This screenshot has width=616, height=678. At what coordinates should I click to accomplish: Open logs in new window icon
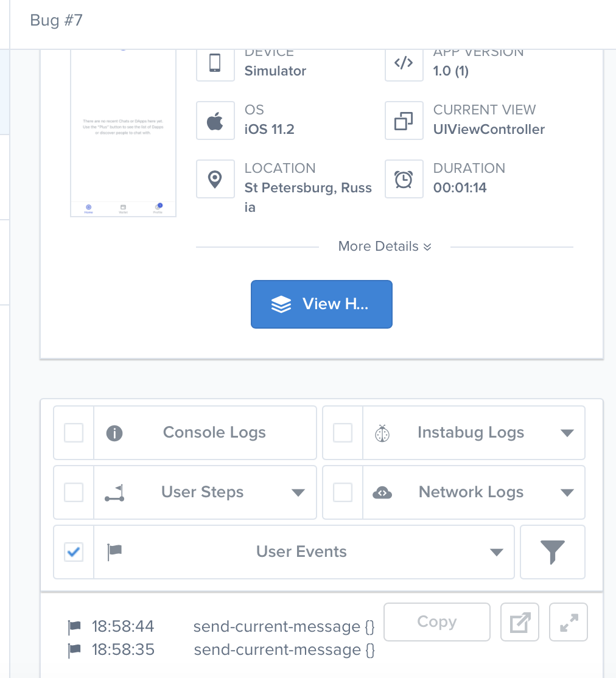(x=520, y=622)
